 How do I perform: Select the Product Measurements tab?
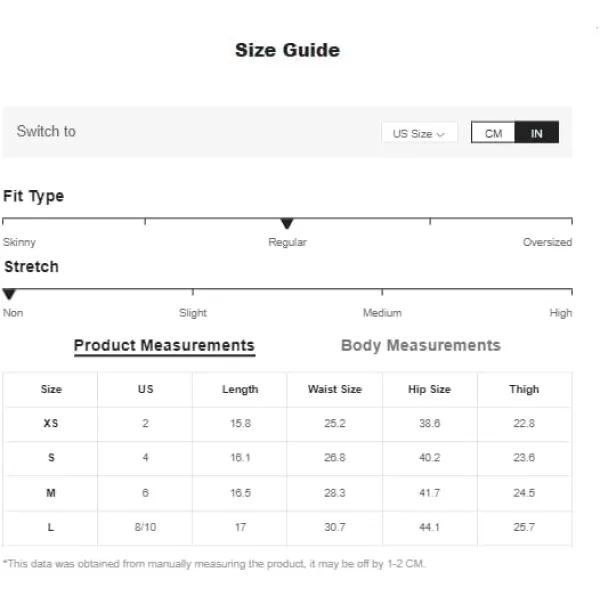165,346
